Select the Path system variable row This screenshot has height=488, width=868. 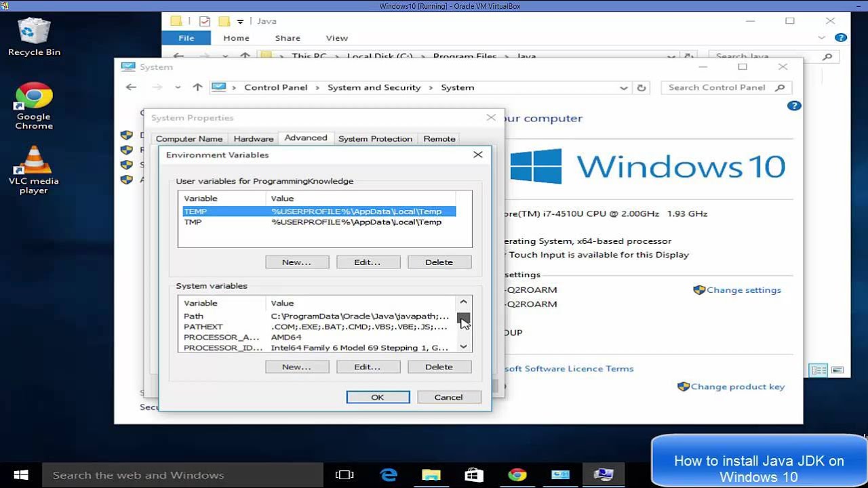click(317, 317)
